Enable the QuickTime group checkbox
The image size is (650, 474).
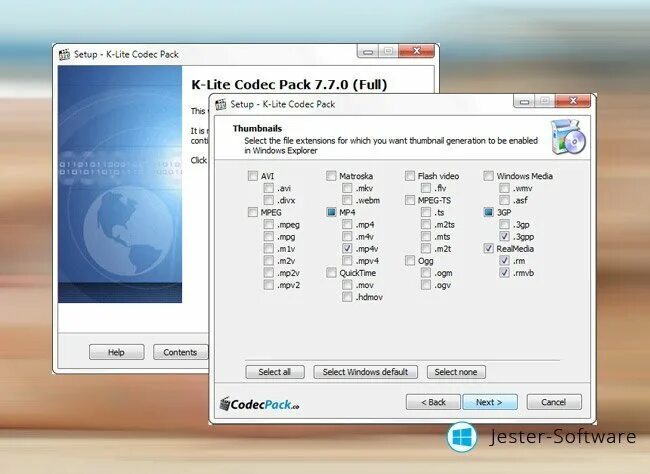pyautogui.click(x=331, y=272)
